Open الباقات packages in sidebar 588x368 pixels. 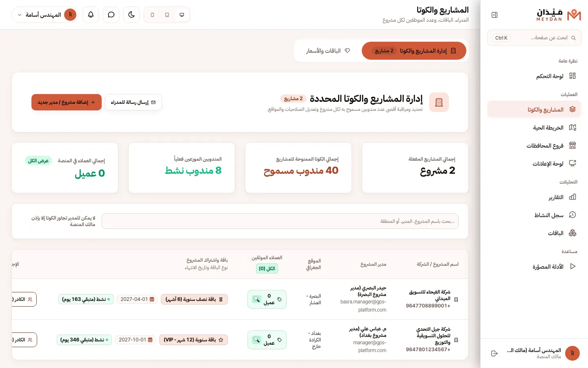tap(534, 233)
